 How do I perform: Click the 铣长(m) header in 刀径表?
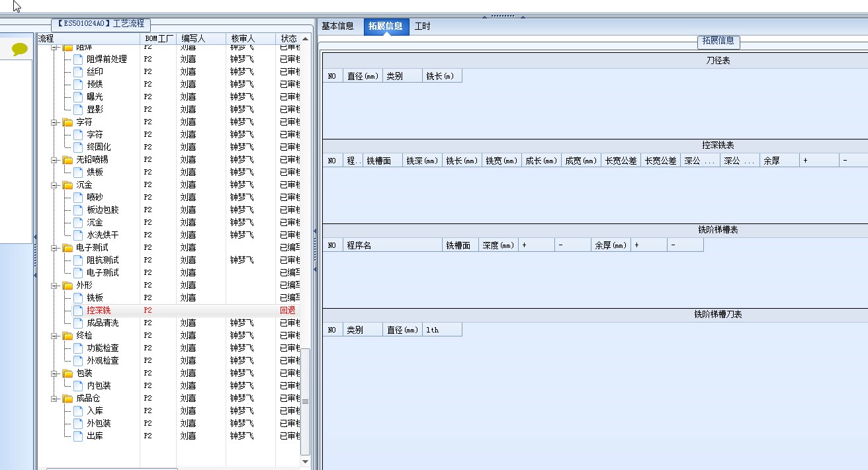pos(442,76)
